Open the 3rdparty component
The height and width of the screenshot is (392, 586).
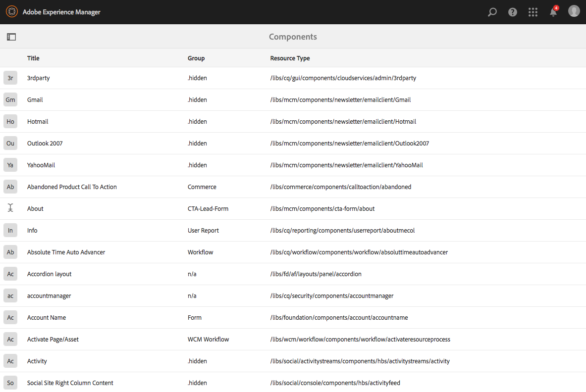(38, 78)
